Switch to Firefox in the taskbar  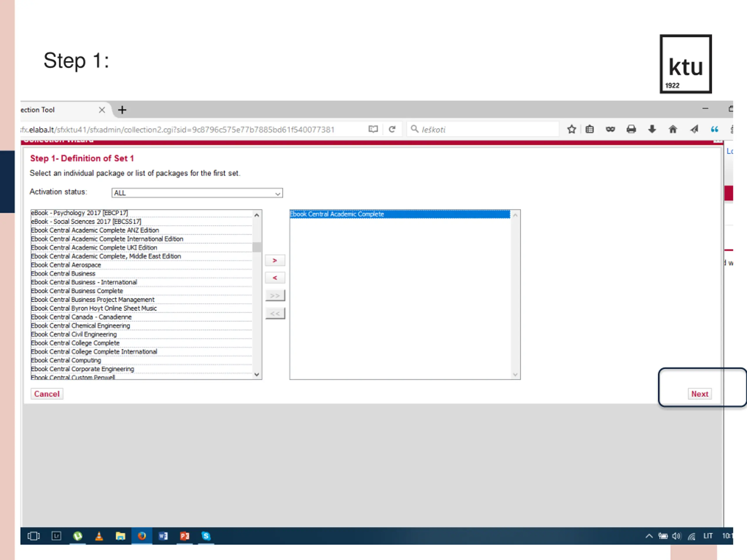point(142,536)
